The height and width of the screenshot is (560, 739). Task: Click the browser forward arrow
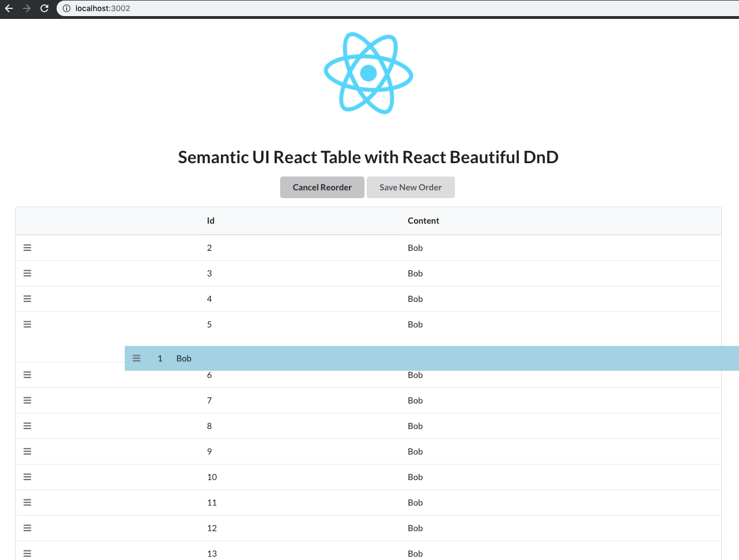[x=27, y=8]
